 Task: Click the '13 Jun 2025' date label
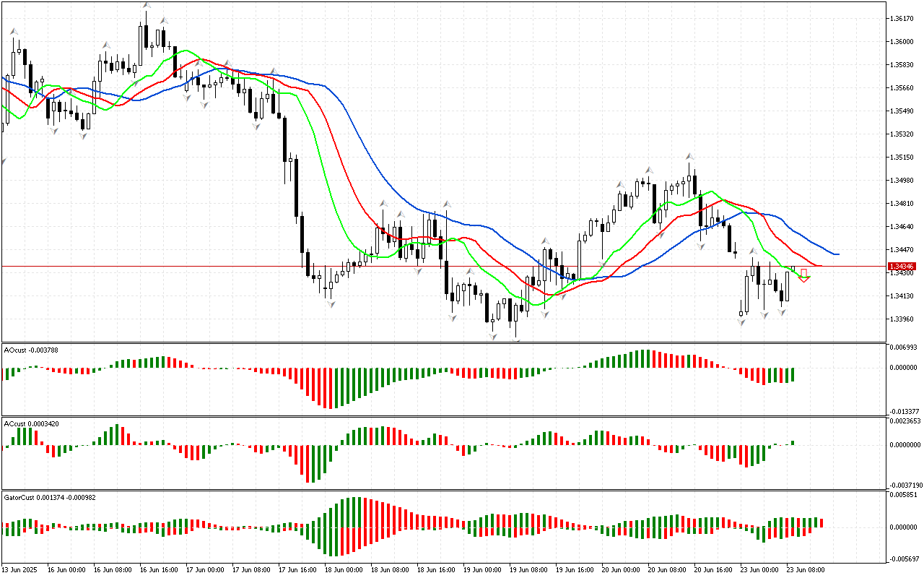(20, 569)
